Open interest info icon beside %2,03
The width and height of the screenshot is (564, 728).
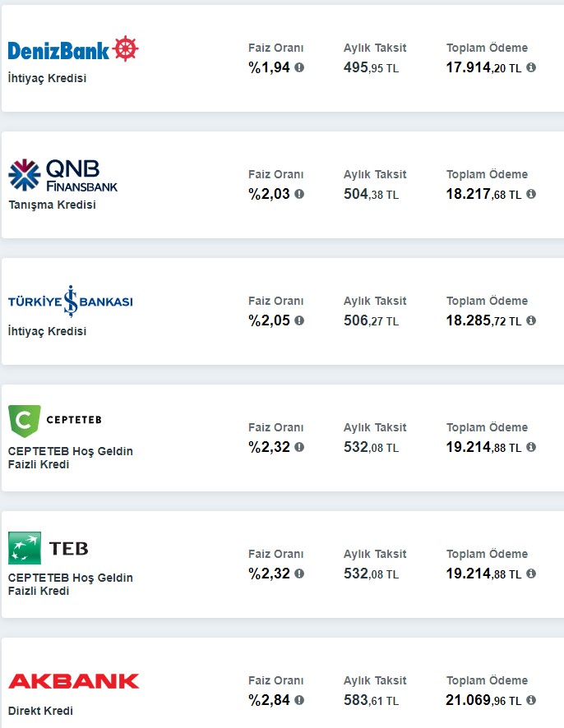click(x=299, y=194)
